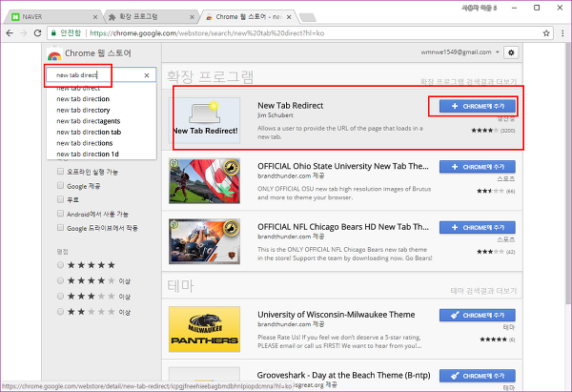Close the 확장 프로그램 tab
The width and height of the screenshot is (572, 392).
pos(193,17)
